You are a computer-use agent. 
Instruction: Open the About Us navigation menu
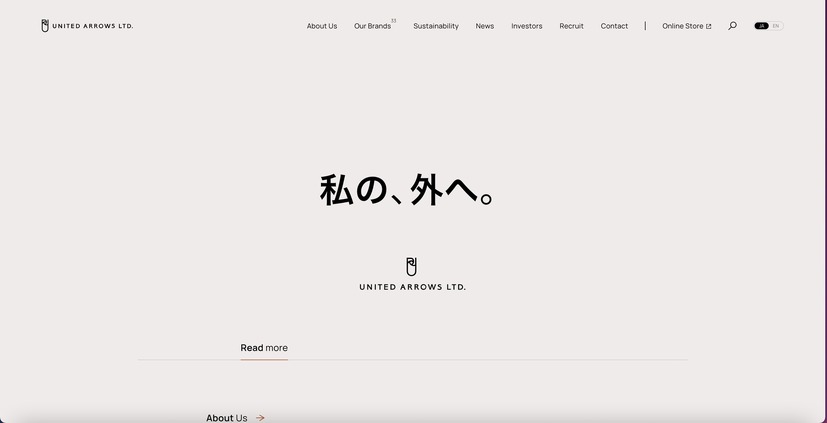pyautogui.click(x=322, y=26)
